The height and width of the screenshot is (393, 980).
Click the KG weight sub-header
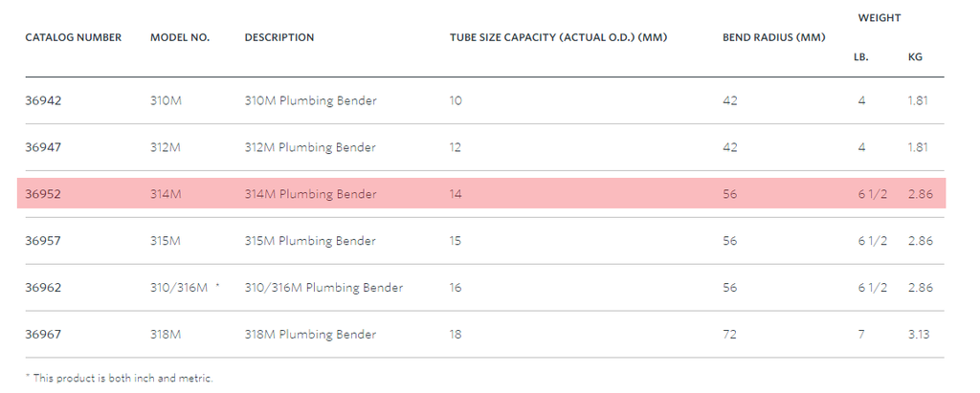point(915,57)
